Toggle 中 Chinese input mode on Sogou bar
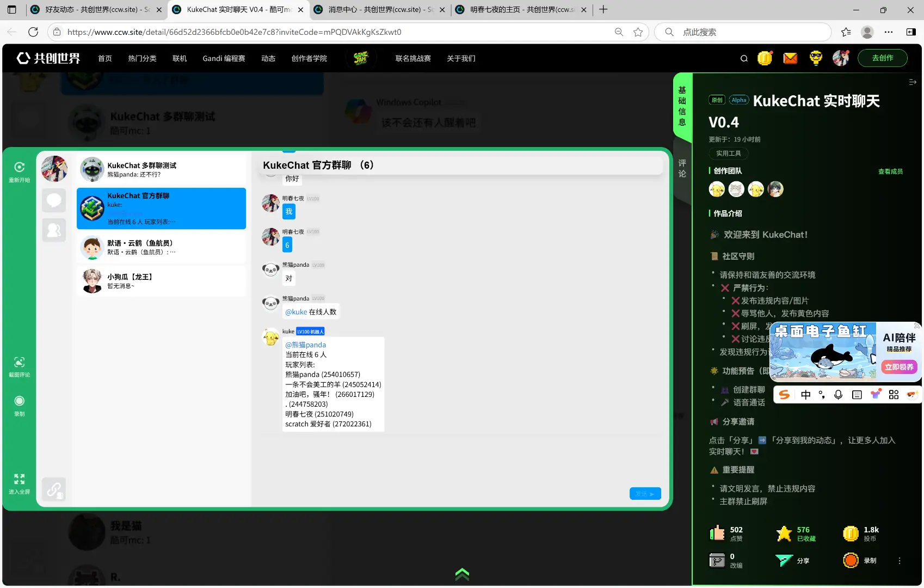This screenshot has height=588, width=924. 805,395
